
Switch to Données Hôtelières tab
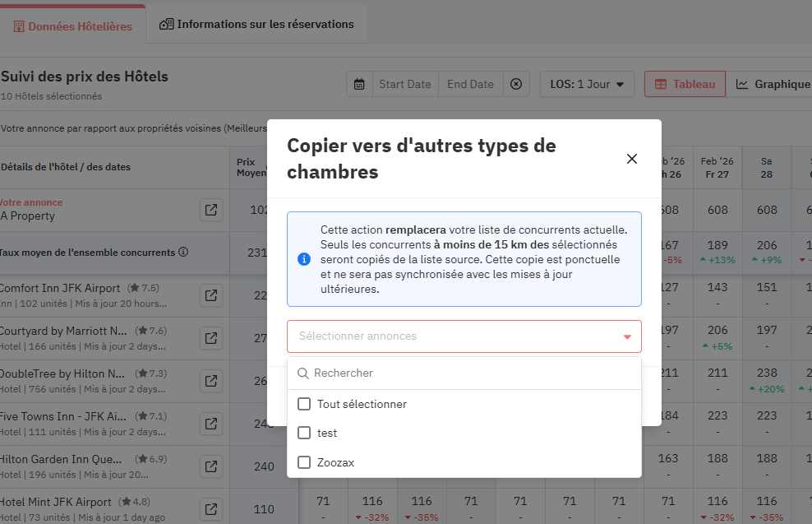point(72,26)
